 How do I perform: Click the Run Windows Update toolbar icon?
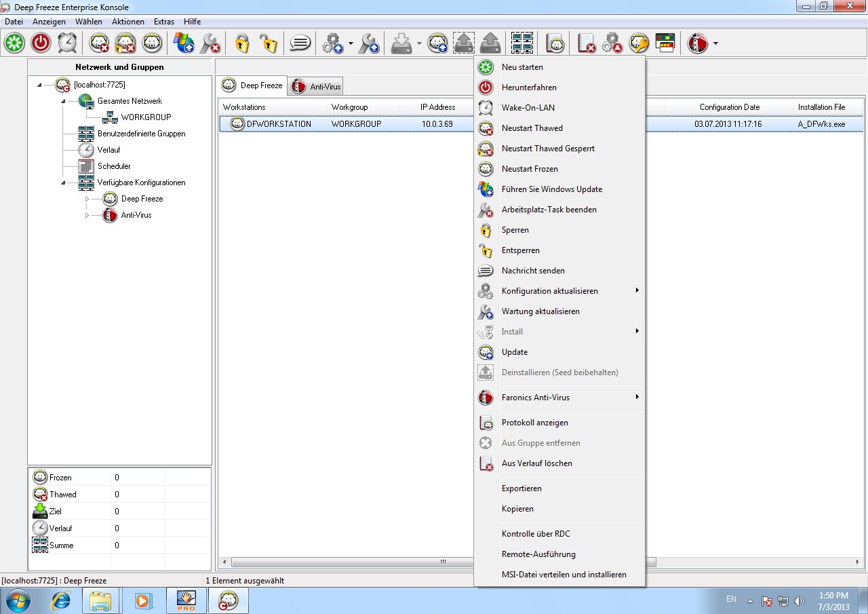click(184, 43)
